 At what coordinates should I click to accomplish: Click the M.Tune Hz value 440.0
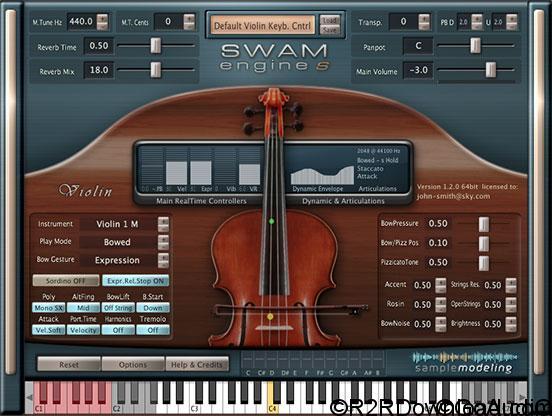[81, 22]
